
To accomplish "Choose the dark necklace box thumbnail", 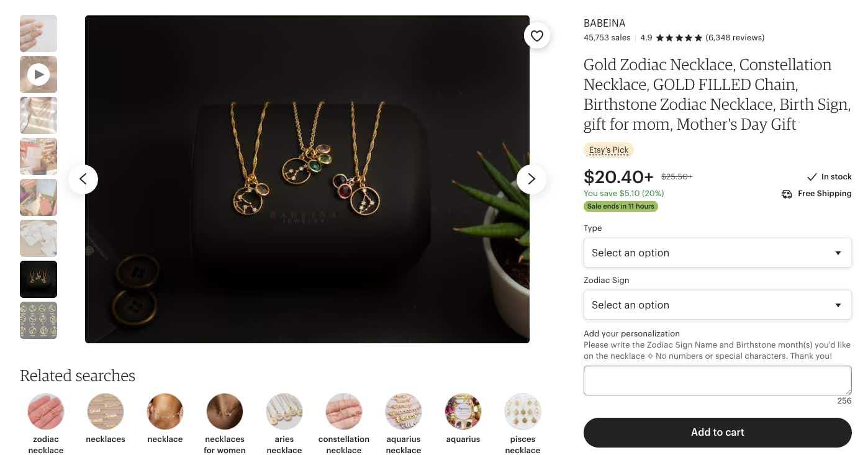I will (38, 279).
